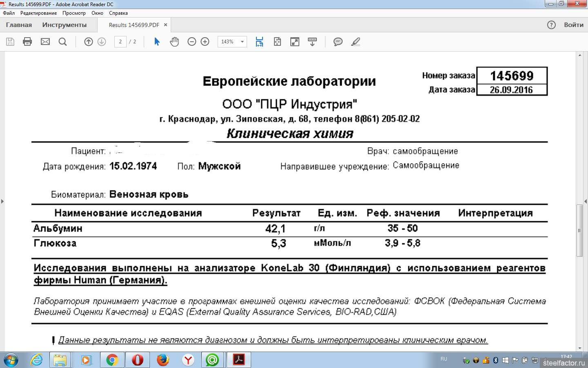Image resolution: width=588 pixels, height=368 pixels.
Task: Click the Fit width scrolling icon
Action: click(259, 42)
